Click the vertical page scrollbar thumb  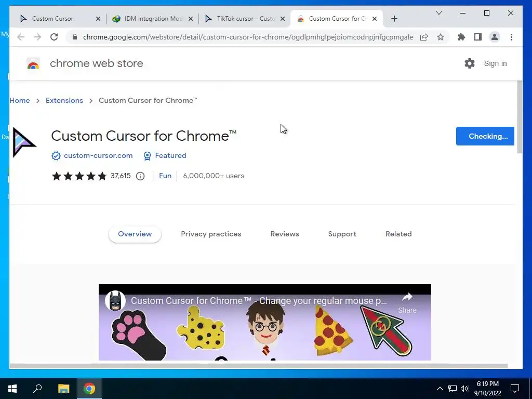(520, 117)
